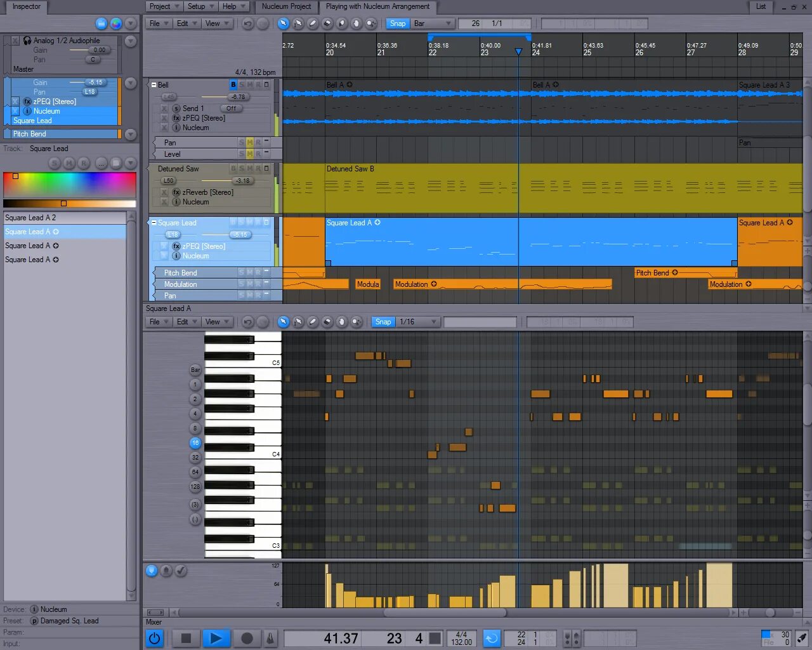Toggle Send 1 Off button on the Bell track
This screenshot has width=812, height=650.
tap(231, 108)
